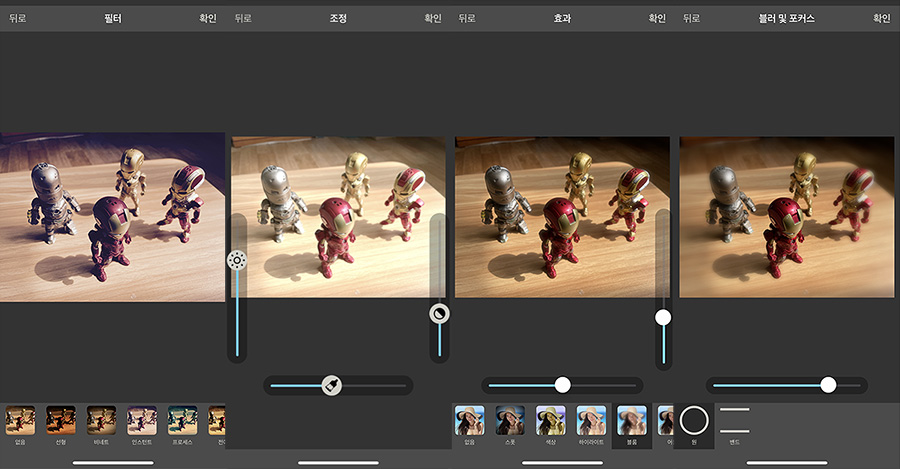Select the 없음 effect thumbnail in 효과
Image resolution: width=900 pixels, height=469 pixels.
pyautogui.click(x=470, y=421)
